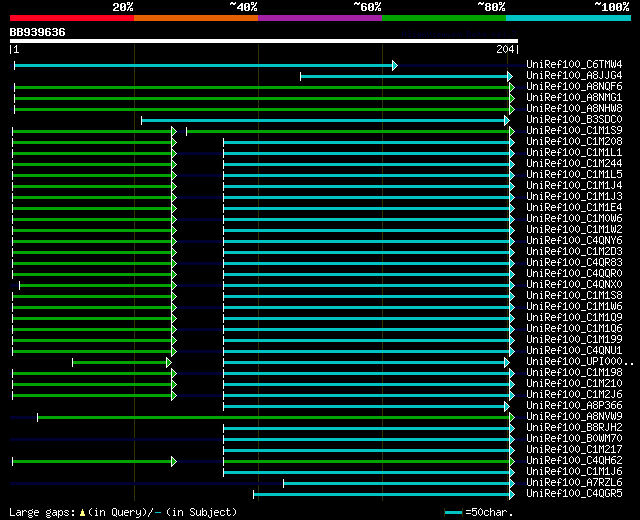Select the UniRef100_B0WM70 label
This screenshot has height=520, width=640.
(x=574, y=439)
